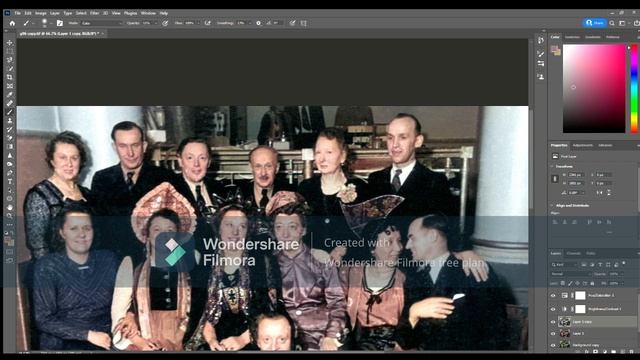This screenshot has height=360, width=640.
Task: Toggle layer filtering switch on or off
Action: point(624,264)
